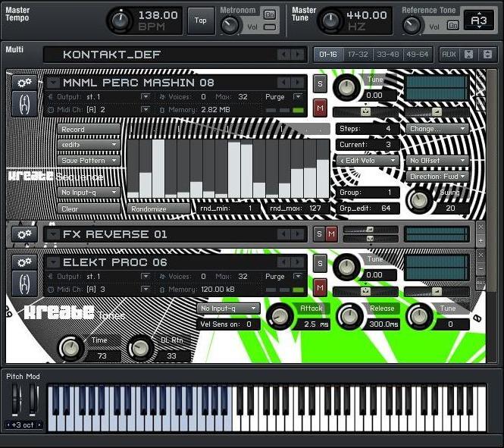Open the Change... dropdown
This screenshot has width=504, height=448.
[x=437, y=129]
